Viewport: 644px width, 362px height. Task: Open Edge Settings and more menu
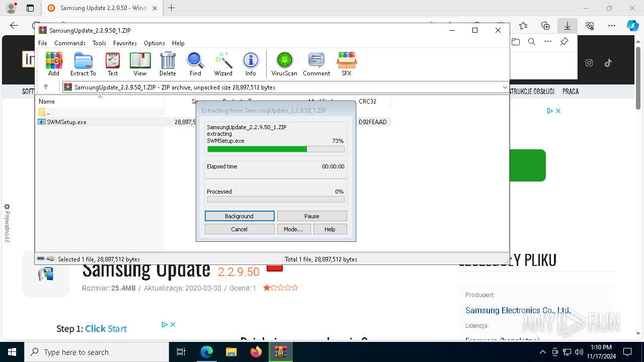[x=612, y=26]
